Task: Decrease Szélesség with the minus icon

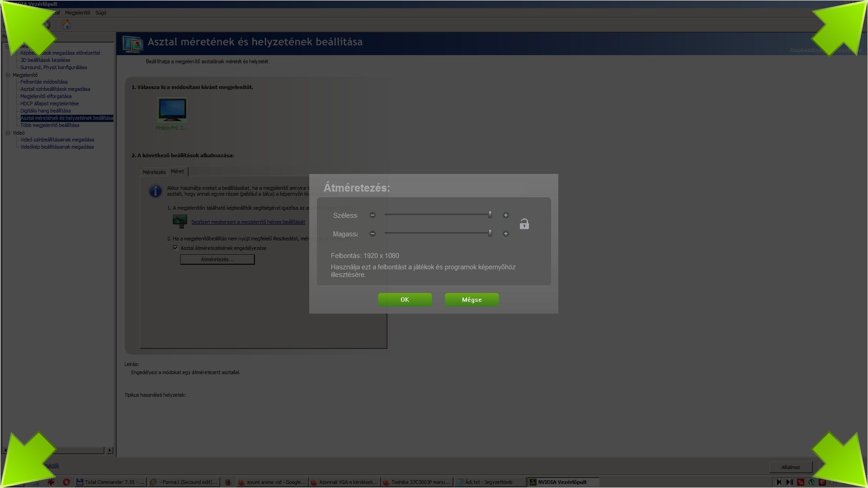Action: [x=373, y=215]
